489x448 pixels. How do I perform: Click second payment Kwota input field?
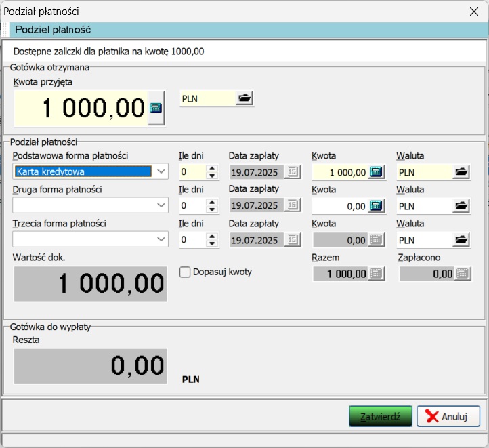[340, 205]
